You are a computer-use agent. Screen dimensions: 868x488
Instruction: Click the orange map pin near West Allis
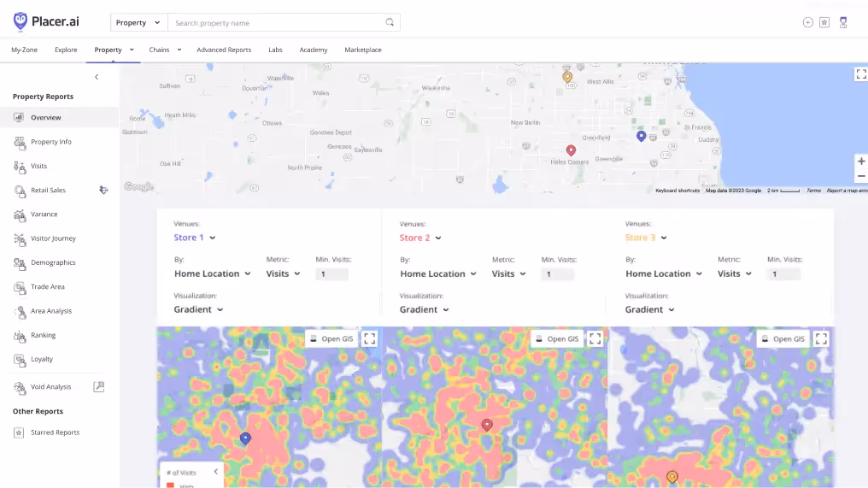coord(567,77)
